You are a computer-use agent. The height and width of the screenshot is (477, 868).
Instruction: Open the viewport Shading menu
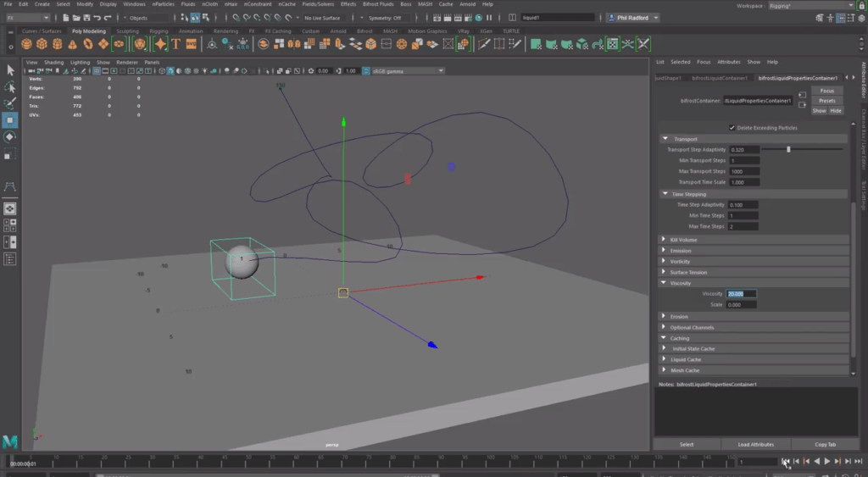point(53,62)
